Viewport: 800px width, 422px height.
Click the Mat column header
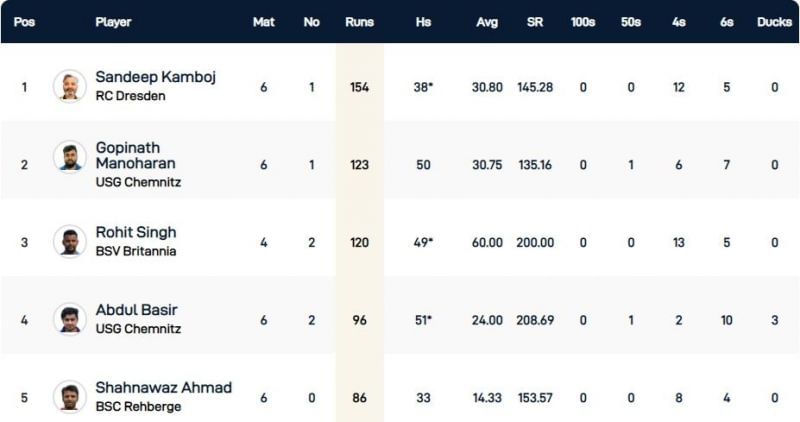(x=264, y=21)
